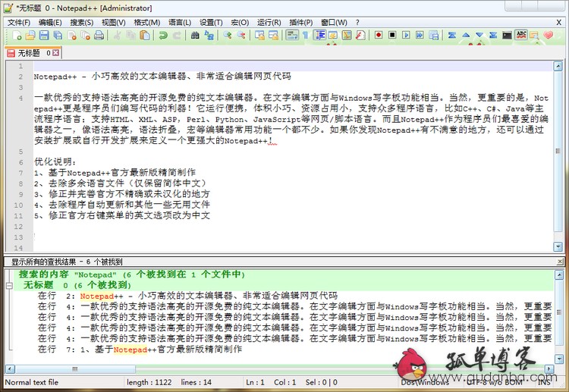Click the Redo arrow icon
Image resolution: width=569 pixels, height=392 pixels.
[177, 35]
